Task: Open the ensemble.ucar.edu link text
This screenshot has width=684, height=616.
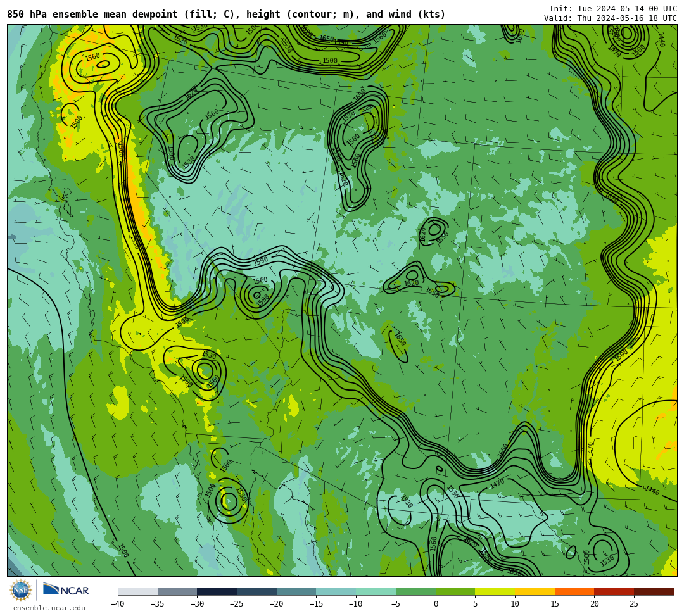Action: 49,608
